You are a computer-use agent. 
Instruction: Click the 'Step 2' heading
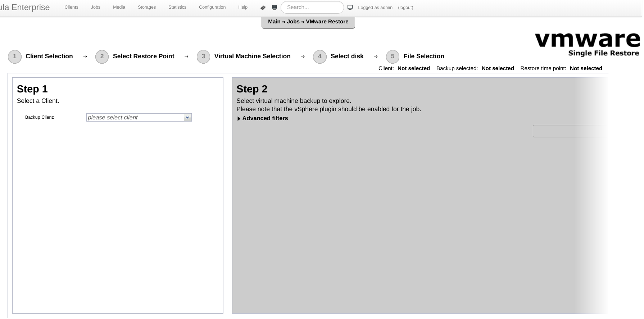(252, 89)
